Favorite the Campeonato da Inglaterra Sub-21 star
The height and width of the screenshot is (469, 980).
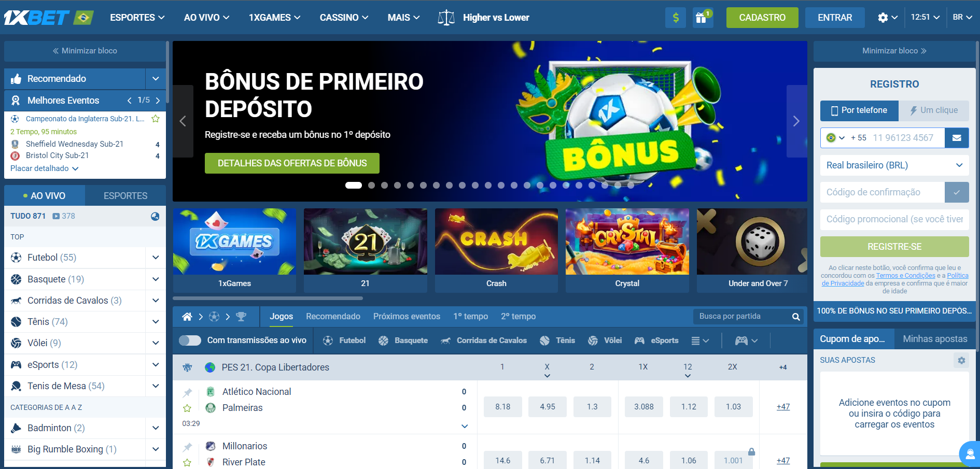click(x=155, y=119)
